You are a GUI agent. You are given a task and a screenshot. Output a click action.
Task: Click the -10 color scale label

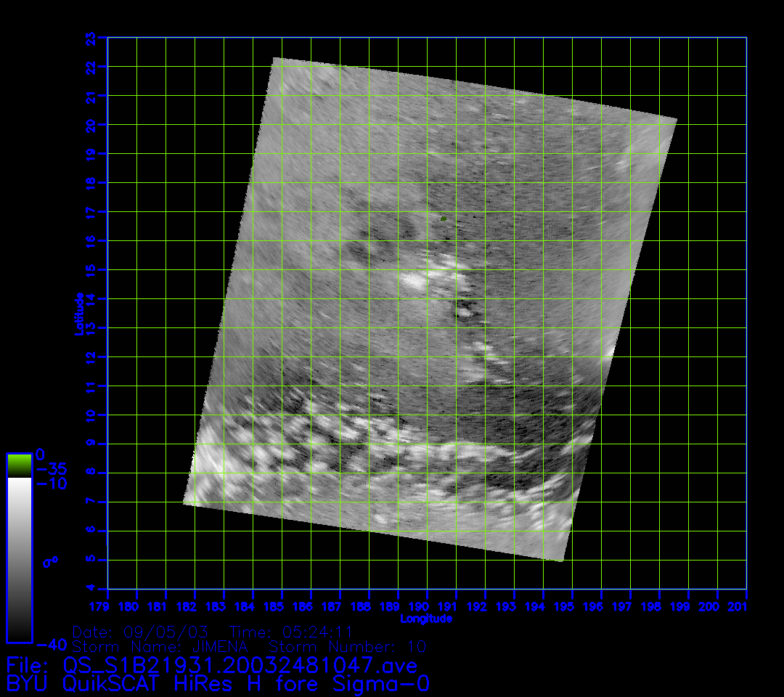pos(50,484)
